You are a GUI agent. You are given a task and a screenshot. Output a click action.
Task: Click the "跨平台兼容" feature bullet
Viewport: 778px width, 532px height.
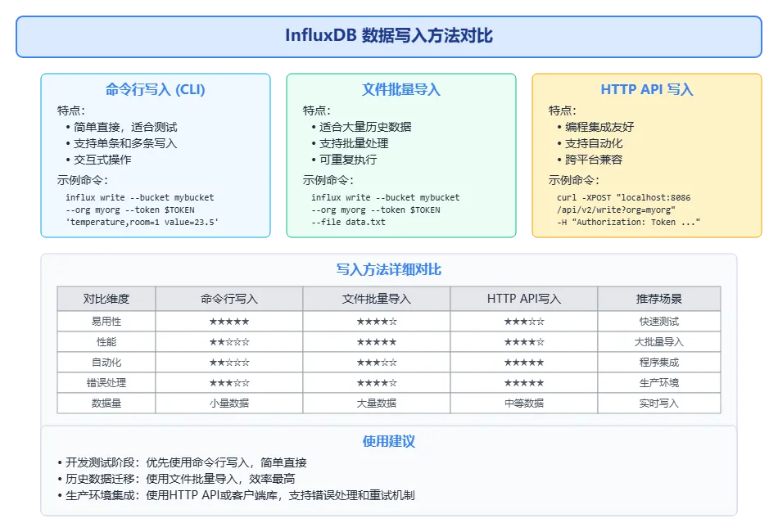(594, 160)
